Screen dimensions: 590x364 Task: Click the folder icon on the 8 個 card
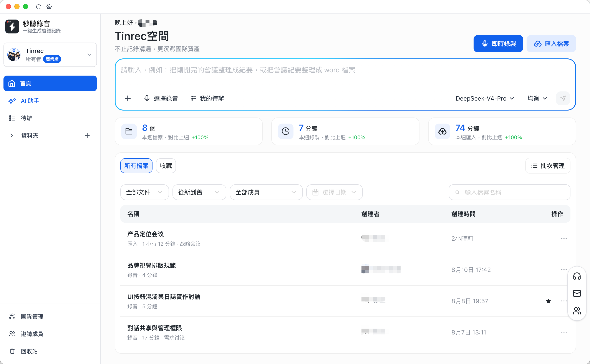click(x=129, y=131)
